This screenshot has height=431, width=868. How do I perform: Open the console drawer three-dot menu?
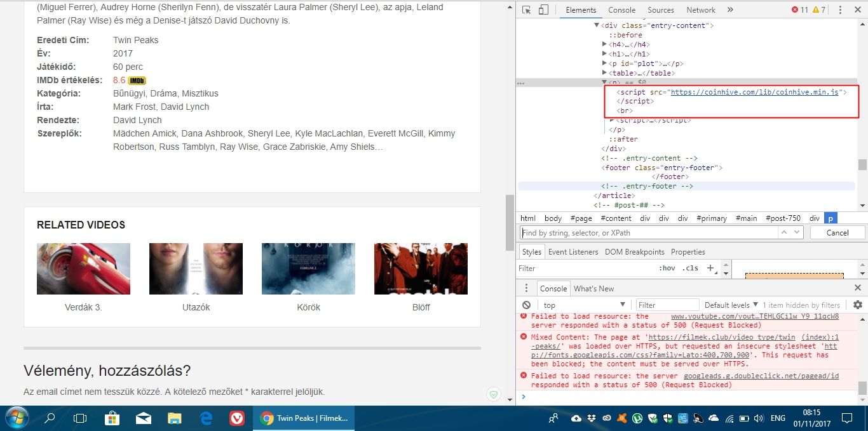coord(526,288)
